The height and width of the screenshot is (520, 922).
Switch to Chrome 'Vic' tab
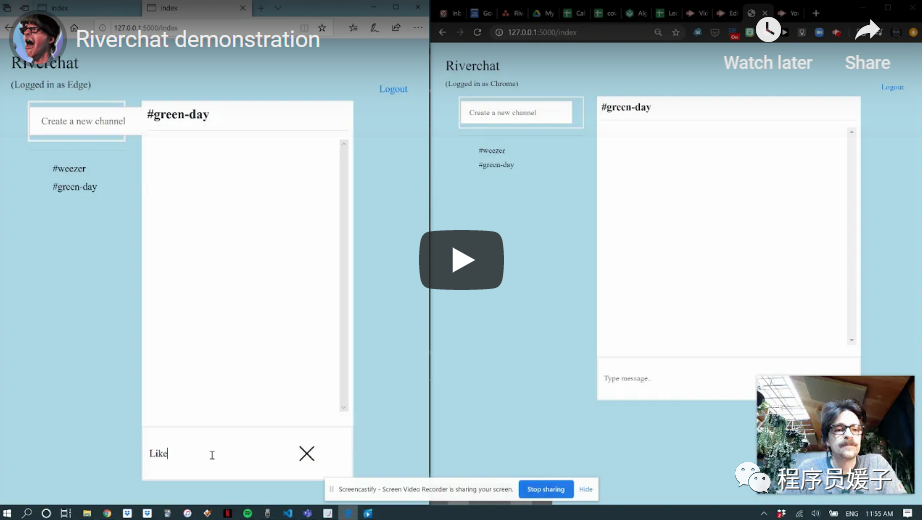696,13
